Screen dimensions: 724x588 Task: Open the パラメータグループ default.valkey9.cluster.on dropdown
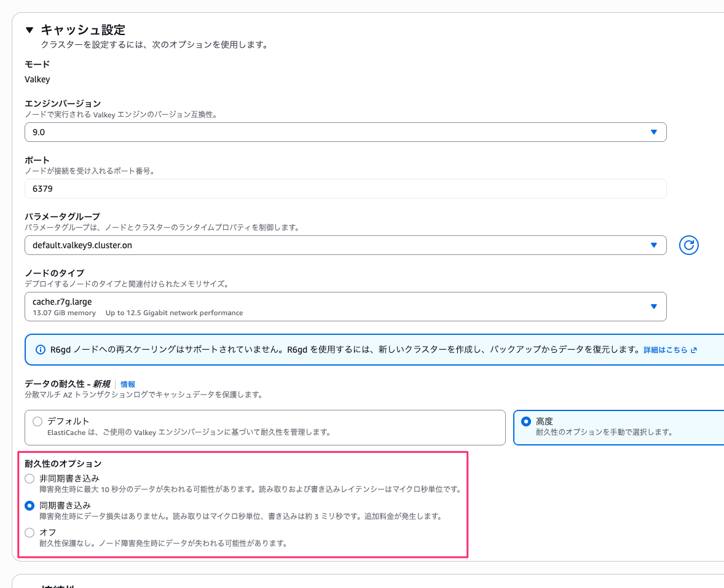point(345,245)
